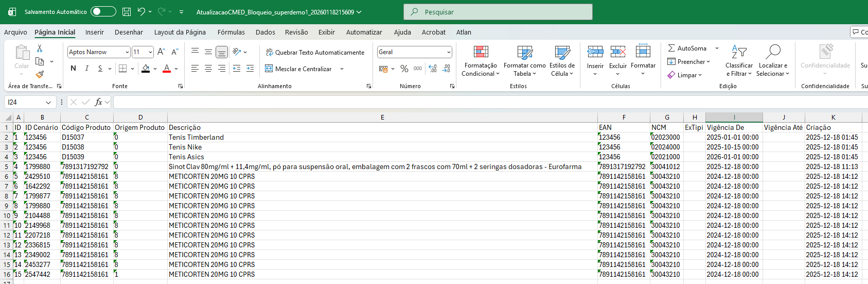
Task: Switch to the Fórmulas tab
Action: (x=231, y=32)
